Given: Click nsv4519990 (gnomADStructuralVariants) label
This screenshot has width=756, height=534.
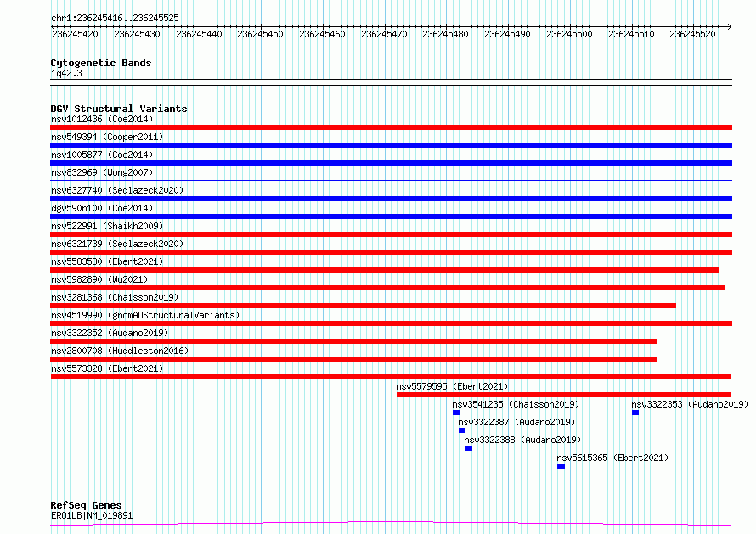Looking at the screenshot, I should pyautogui.click(x=145, y=315).
